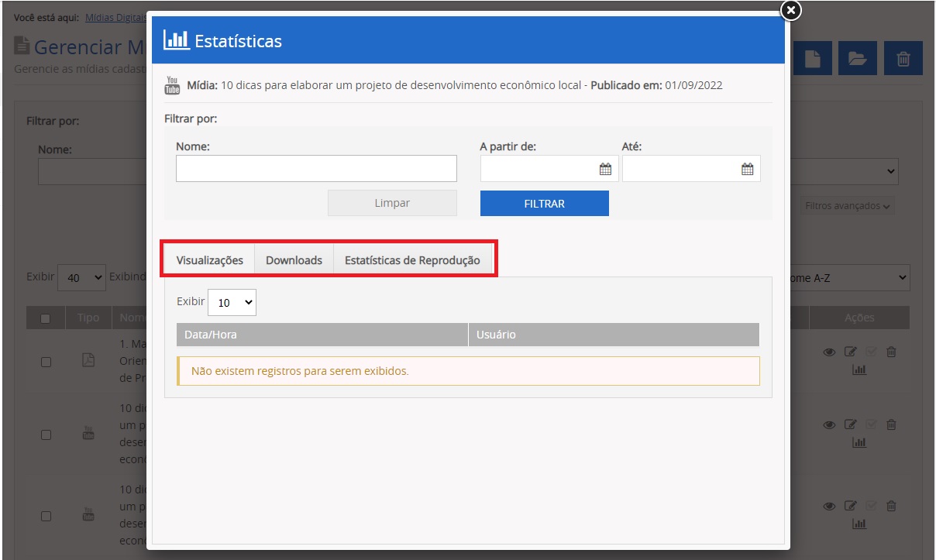Open calendar picker for 'Até' date
Viewport: 936px width, 560px height.
(747, 170)
